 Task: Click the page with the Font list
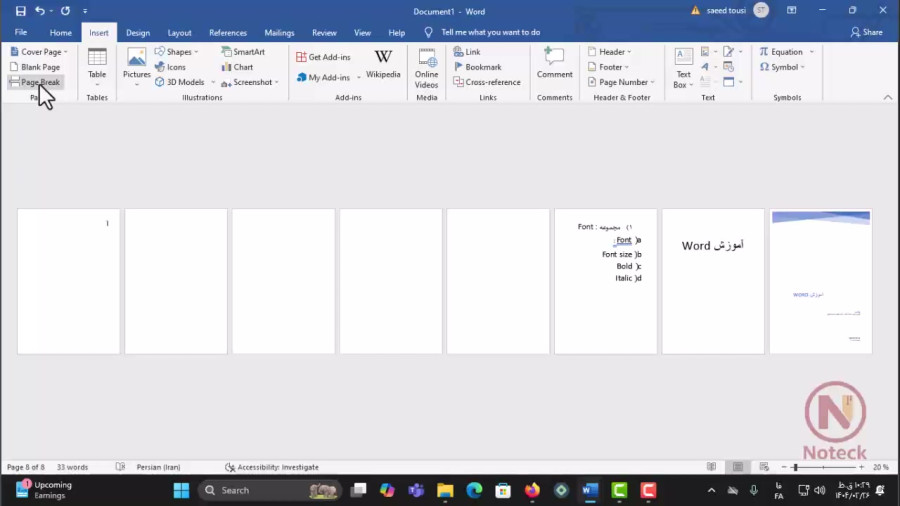(x=606, y=281)
